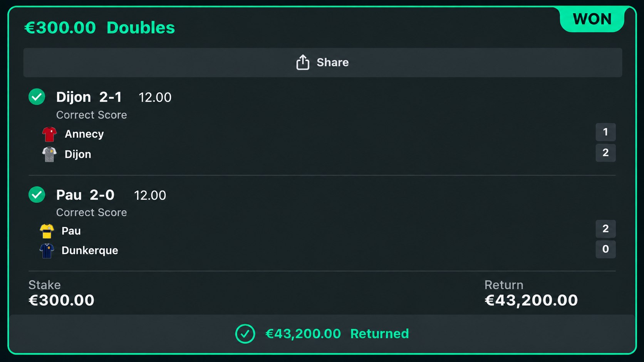
Task: Select the Dijon 2-1 selection title
Action: tap(89, 97)
